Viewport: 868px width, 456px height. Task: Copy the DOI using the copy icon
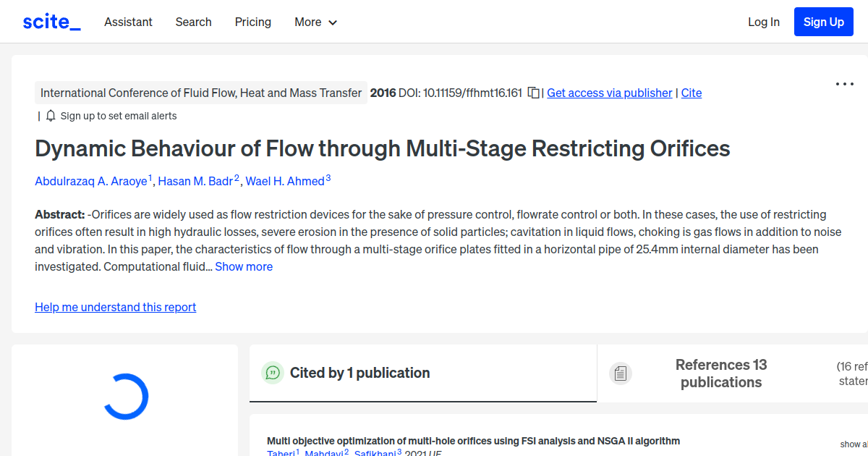coord(533,93)
